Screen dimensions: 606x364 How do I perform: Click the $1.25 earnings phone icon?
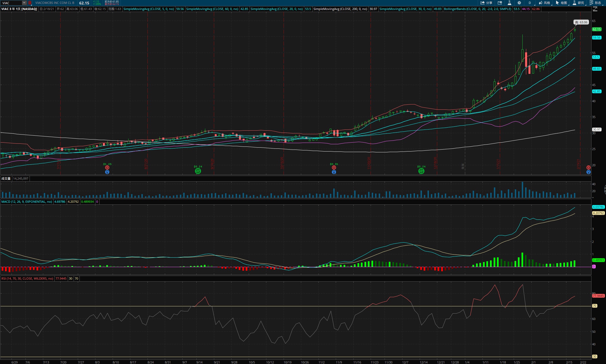tap(107, 167)
